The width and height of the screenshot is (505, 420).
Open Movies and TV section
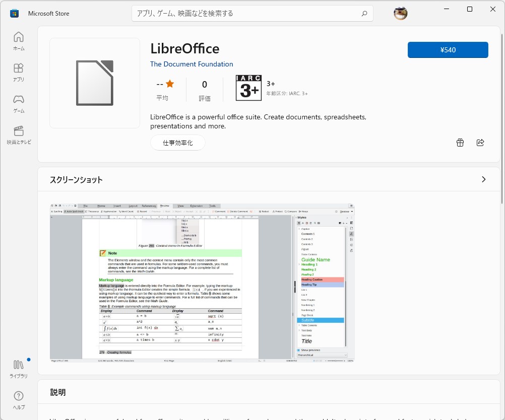[19, 135]
